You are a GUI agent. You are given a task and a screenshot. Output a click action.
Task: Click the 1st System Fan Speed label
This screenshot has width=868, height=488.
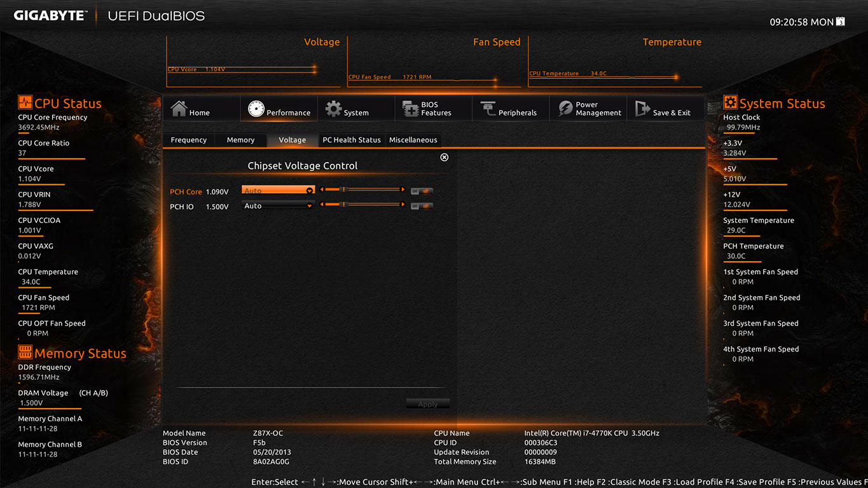[761, 272]
